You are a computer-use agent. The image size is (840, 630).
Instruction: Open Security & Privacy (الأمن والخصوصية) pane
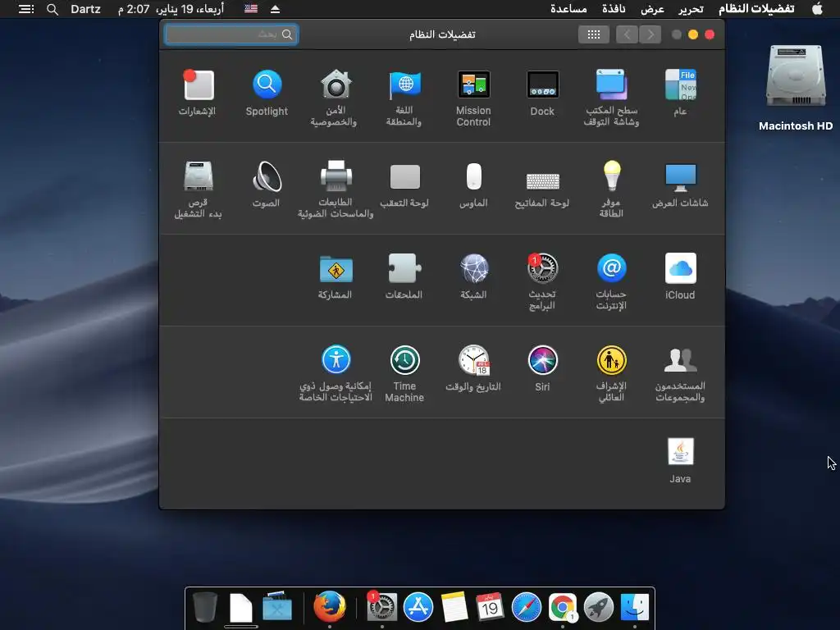coord(336,98)
